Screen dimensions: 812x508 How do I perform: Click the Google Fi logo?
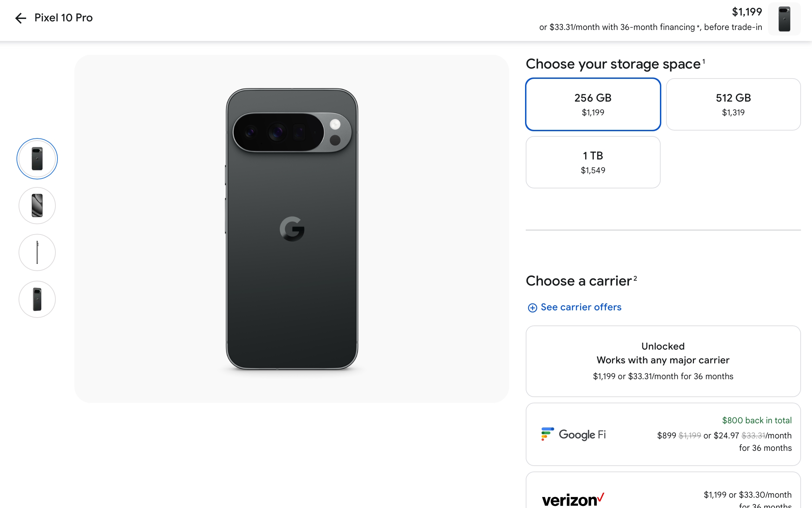(573, 434)
